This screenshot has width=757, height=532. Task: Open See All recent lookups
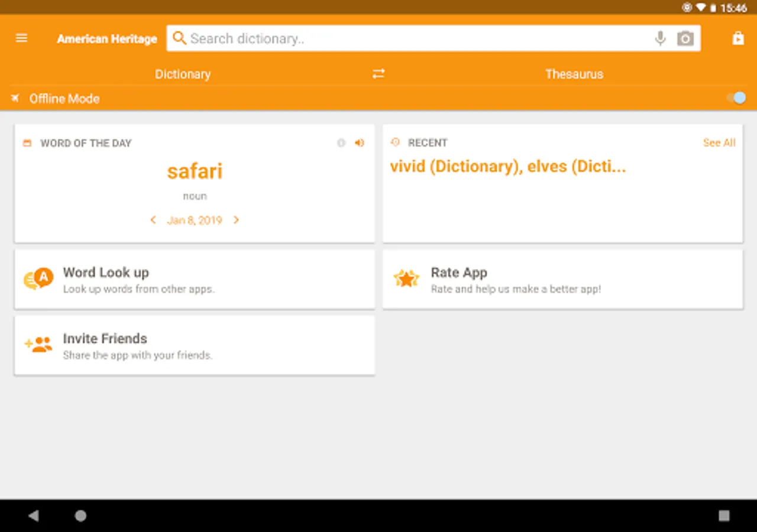[x=719, y=142]
